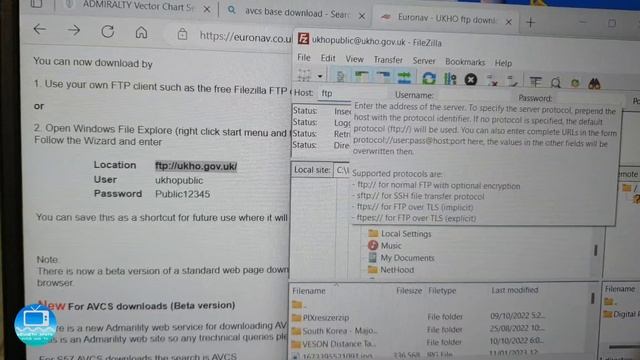The height and width of the screenshot is (360, 640).
Task: Toggle synchronized browsing green icon
Action: (575, 83)
